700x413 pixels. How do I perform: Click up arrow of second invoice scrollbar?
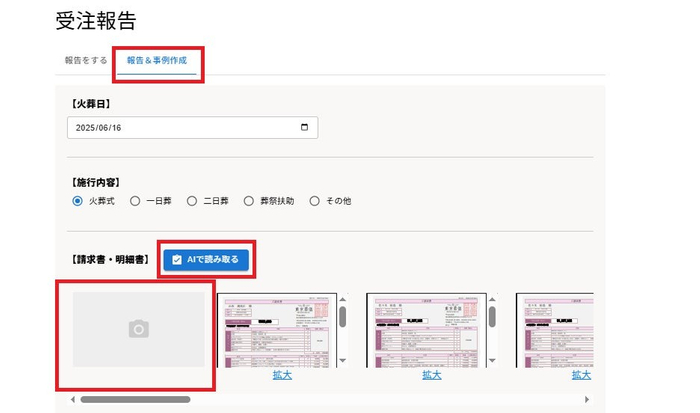click(492, 299)
